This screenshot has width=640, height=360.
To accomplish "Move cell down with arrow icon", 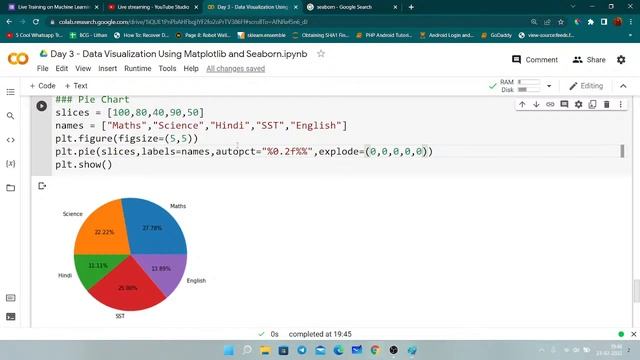I will 536,104.
